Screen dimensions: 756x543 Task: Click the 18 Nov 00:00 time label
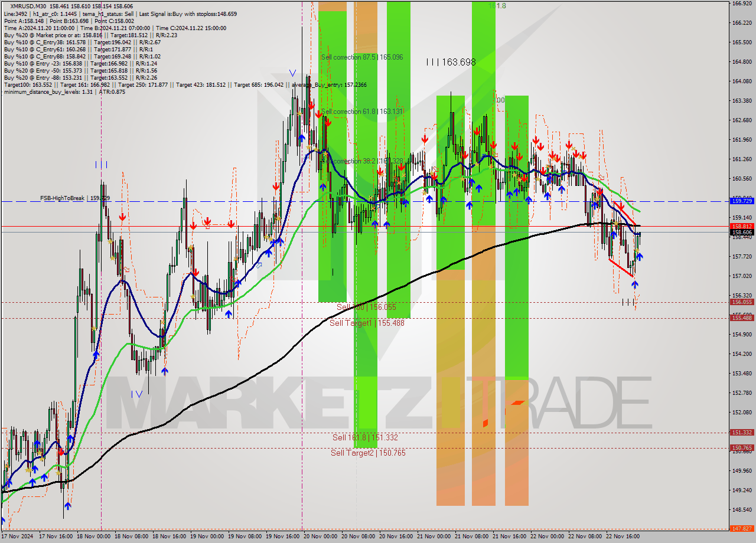coord(93,537)
